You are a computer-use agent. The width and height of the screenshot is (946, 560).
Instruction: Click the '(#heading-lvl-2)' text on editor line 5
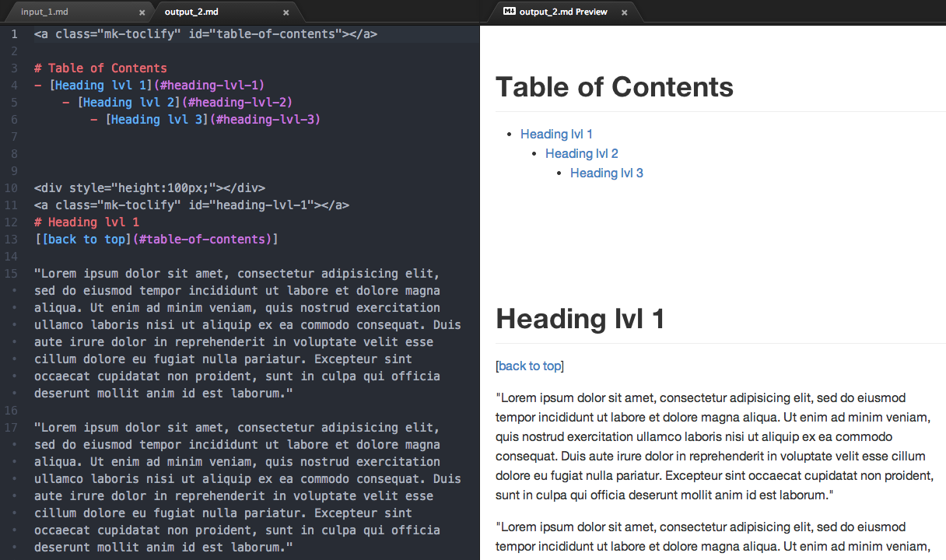click(x=237, y=103)
